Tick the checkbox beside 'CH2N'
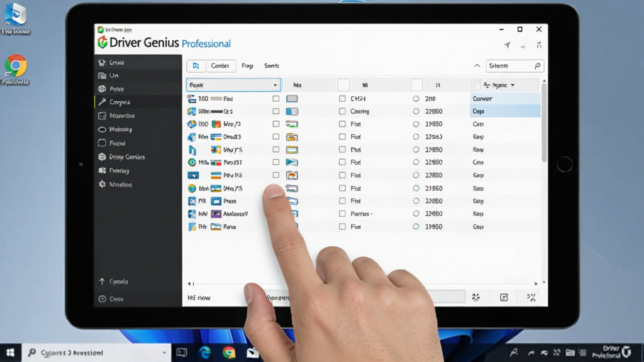The image size is (644, 362). [x=342, y=99]
